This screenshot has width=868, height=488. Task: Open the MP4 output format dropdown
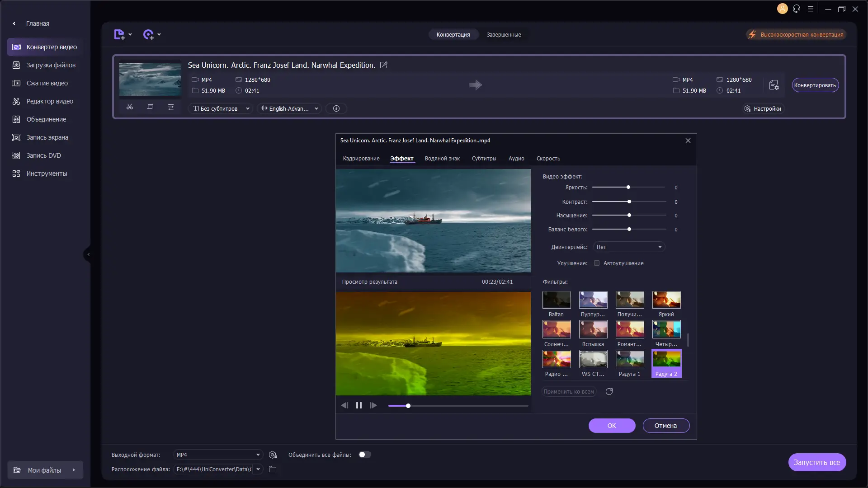(x=218, y=455)
